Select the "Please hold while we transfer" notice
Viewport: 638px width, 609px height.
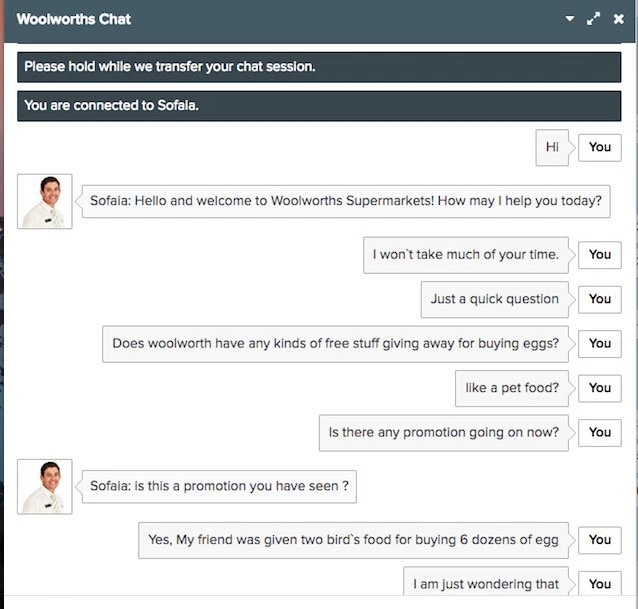click(319, 67)
